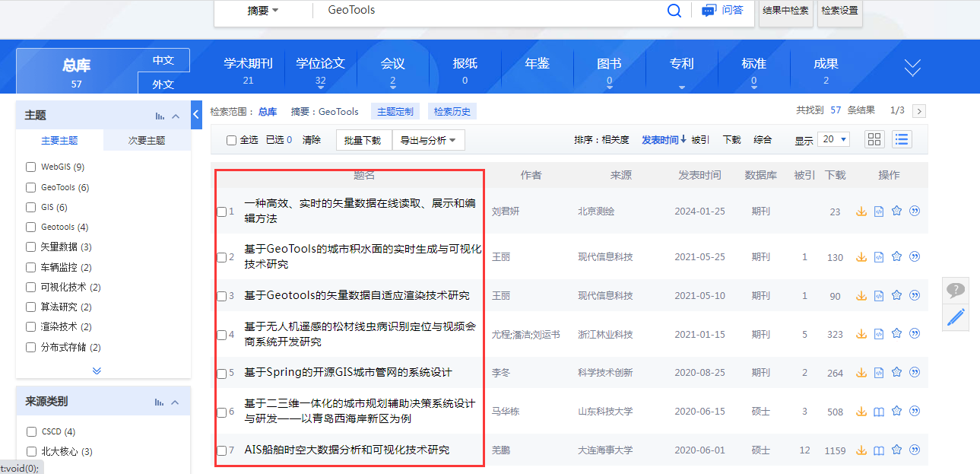Check the 车辆监控 (2) topic filter
980x474 pixels.
tap(31, 267)
